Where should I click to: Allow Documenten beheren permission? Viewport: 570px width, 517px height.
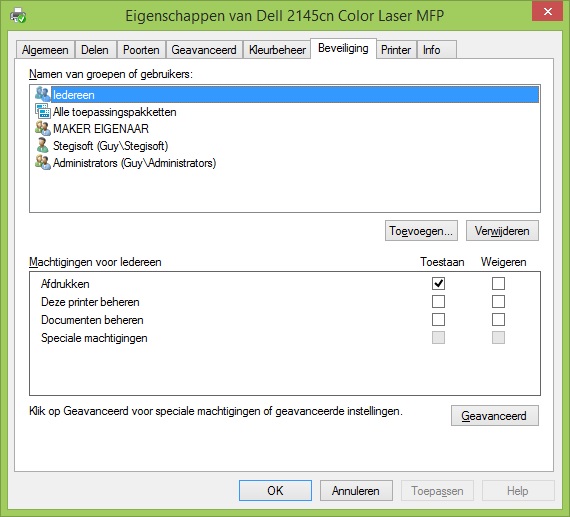click(x=438, y=320)
